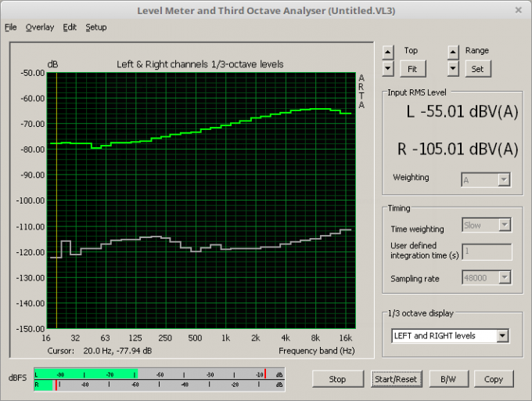Open the File menu

(x=10, y=27)
